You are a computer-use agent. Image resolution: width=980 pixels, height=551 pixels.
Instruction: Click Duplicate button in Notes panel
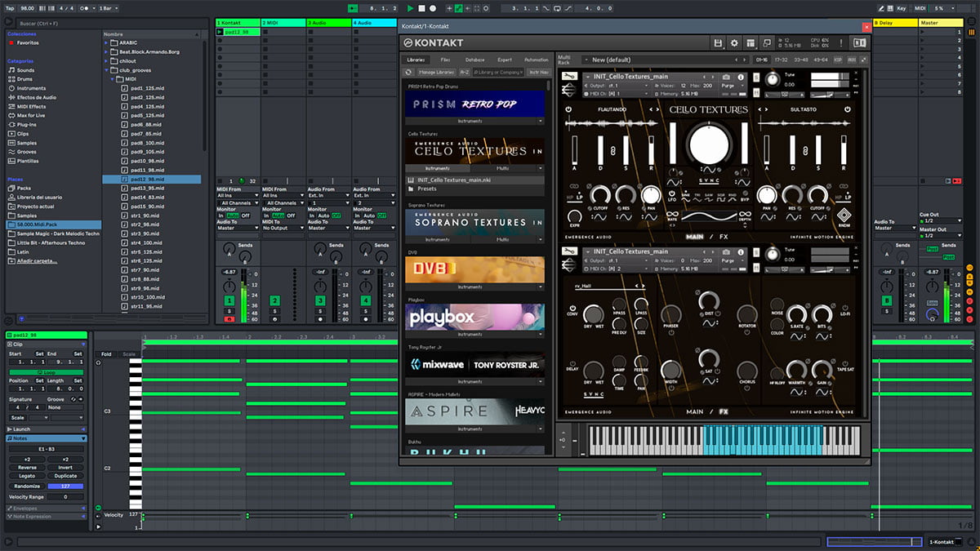65,476
